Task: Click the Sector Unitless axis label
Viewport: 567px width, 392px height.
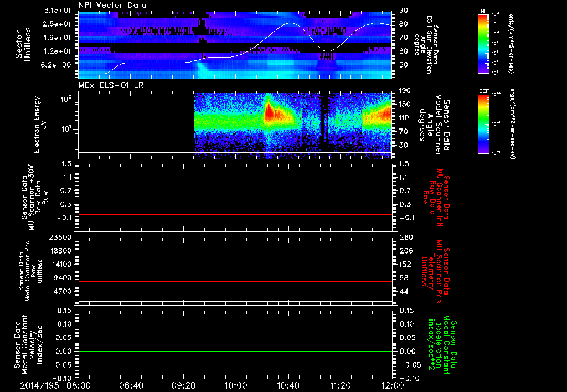Action: (22, 44)
